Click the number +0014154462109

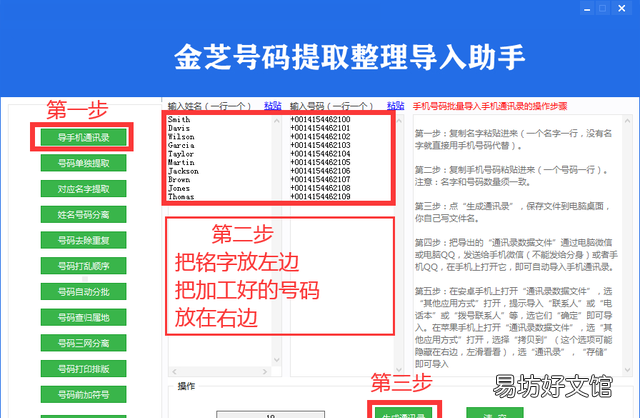click(320, 196)
